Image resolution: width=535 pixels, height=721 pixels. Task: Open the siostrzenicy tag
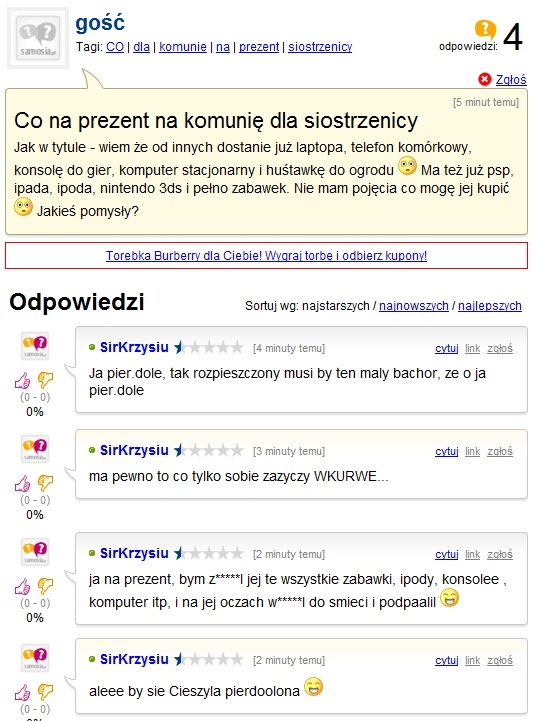(320, 47)
